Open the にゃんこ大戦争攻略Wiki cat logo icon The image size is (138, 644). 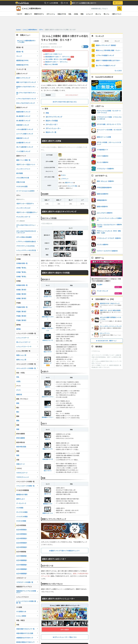point(18,8)
